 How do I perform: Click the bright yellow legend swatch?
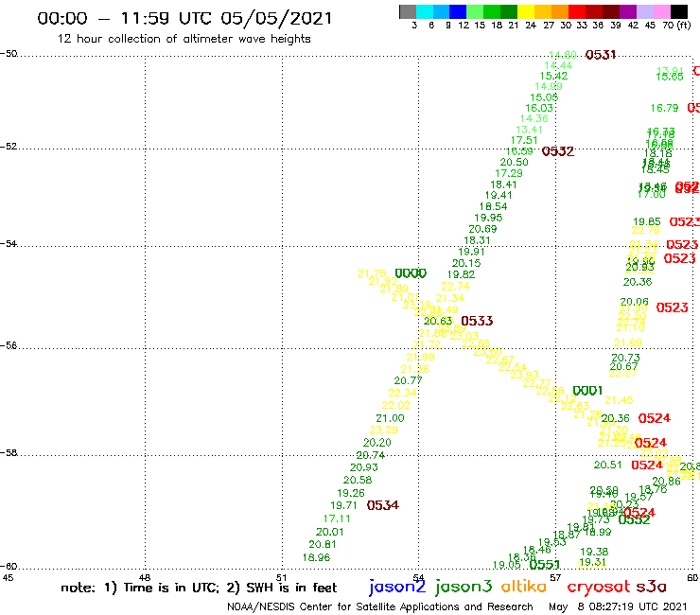coord(526,11)
